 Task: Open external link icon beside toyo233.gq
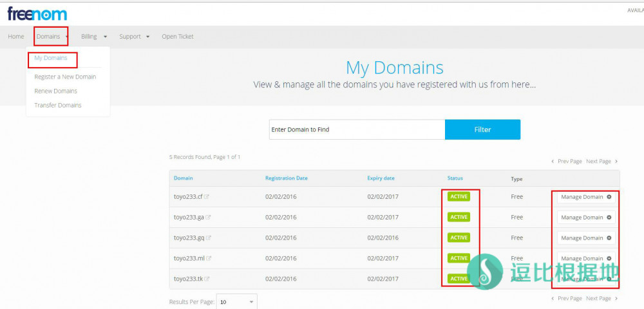click(x=209, y=238)
